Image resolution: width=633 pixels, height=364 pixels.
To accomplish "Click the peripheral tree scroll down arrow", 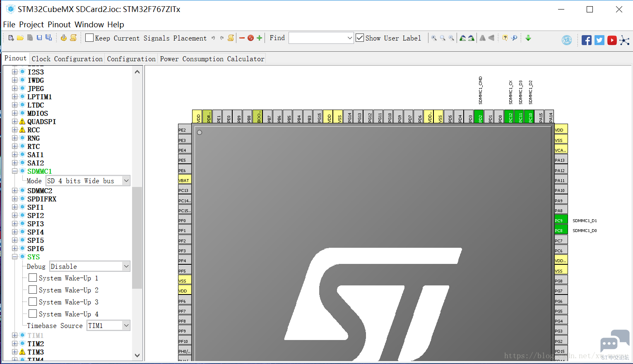I will [137, 355].
